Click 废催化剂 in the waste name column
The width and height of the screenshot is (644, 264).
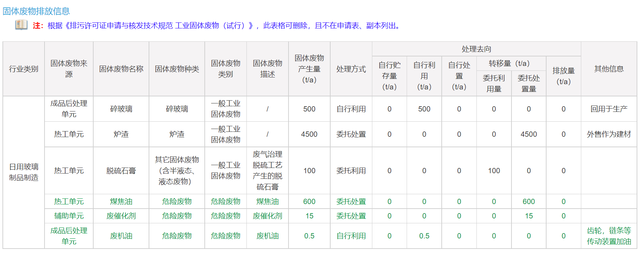pyautogui.click(x=121, y=216)
